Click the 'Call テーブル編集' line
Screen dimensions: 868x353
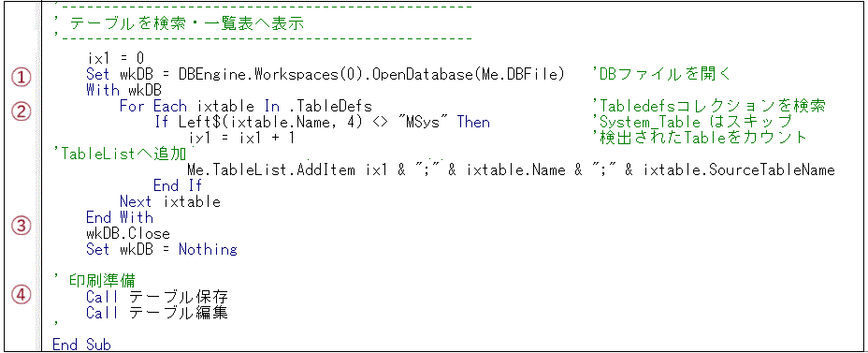[x=157, y=313]
